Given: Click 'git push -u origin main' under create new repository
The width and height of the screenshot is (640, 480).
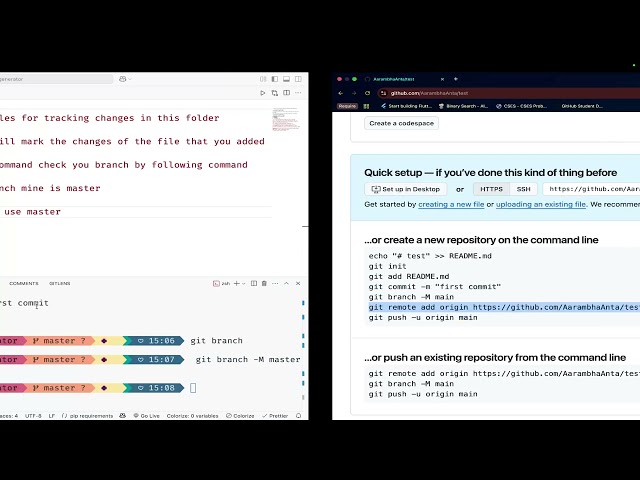Looking at the screenshot, I should tap(423, 318).
